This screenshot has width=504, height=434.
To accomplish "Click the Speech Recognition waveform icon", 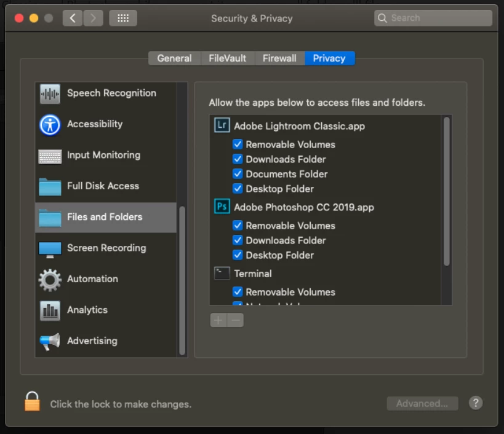I will coord(50,93).
